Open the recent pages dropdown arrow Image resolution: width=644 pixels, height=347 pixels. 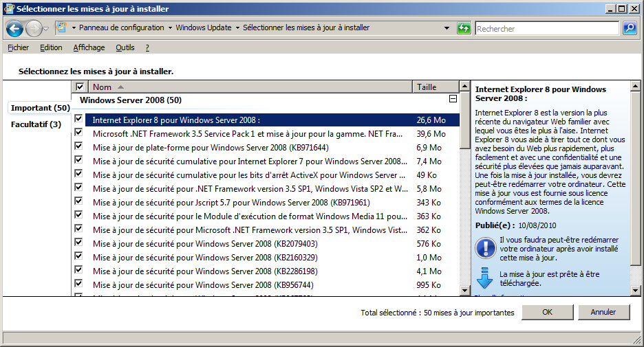click(x=46, y=28)
